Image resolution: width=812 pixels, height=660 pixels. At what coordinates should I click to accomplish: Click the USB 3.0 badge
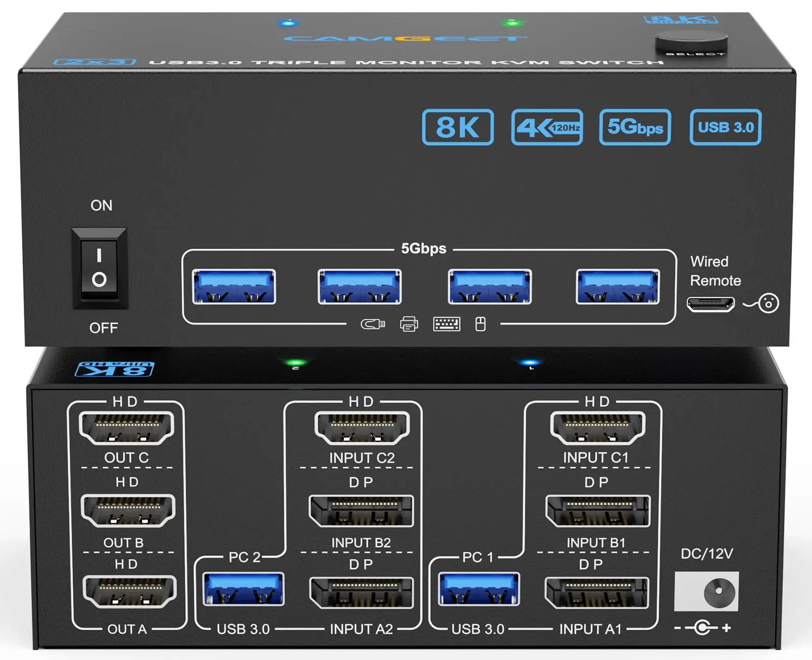pos(725,127)
